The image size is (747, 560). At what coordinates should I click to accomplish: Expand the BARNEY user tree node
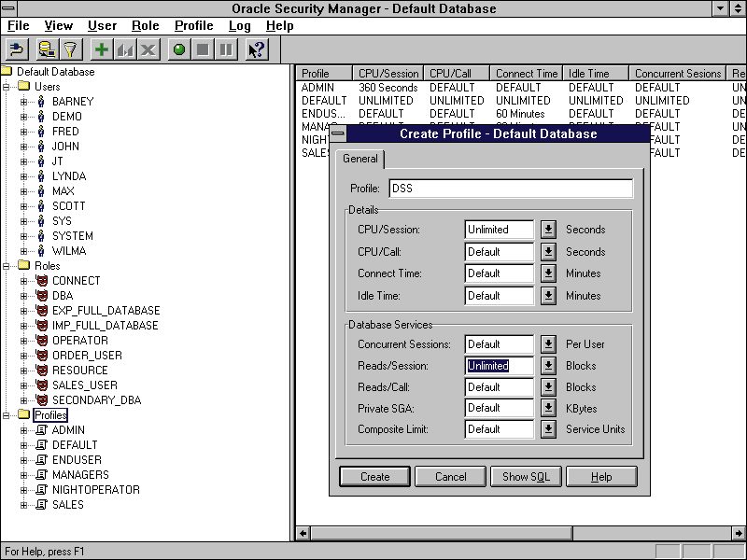point(24,102)
